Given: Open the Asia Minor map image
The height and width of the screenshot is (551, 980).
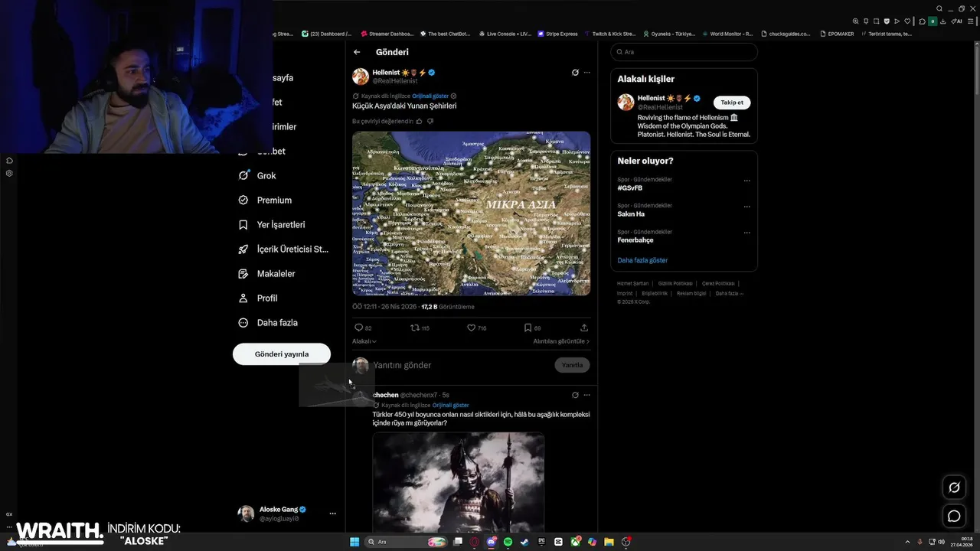Looking at the screenshot, I should [471, 214].
